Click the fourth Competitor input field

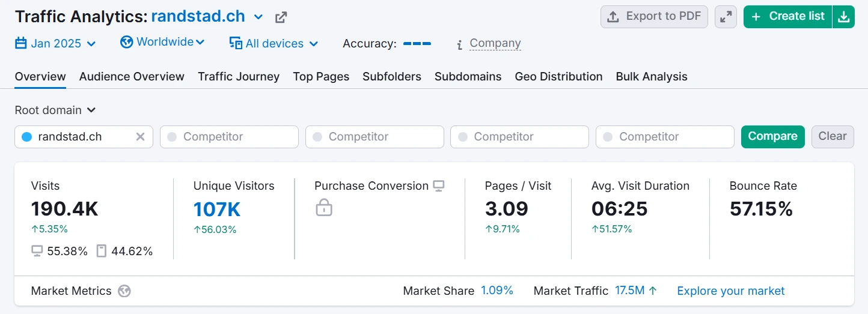point(665,137)
